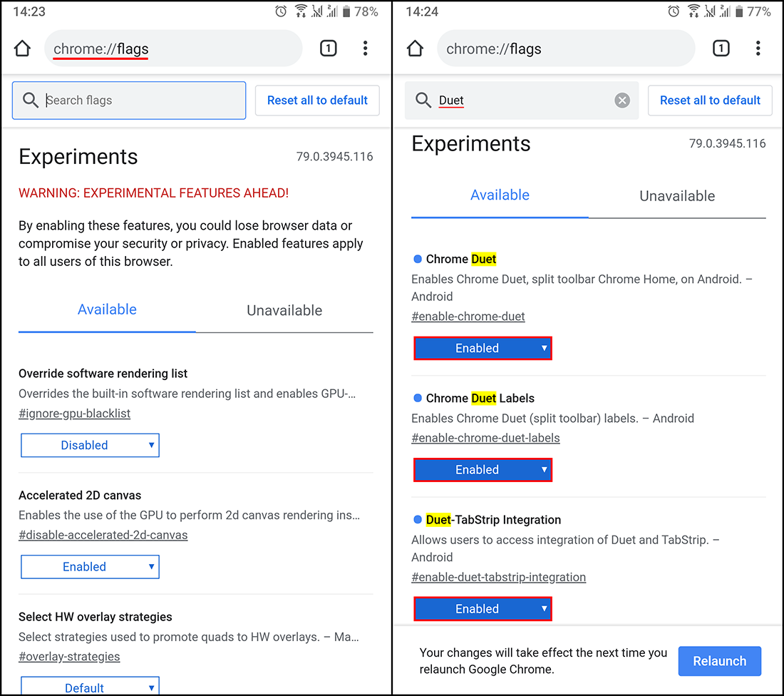Tap the chrome://flags address bar in the right screenshot

click(566, 48)
